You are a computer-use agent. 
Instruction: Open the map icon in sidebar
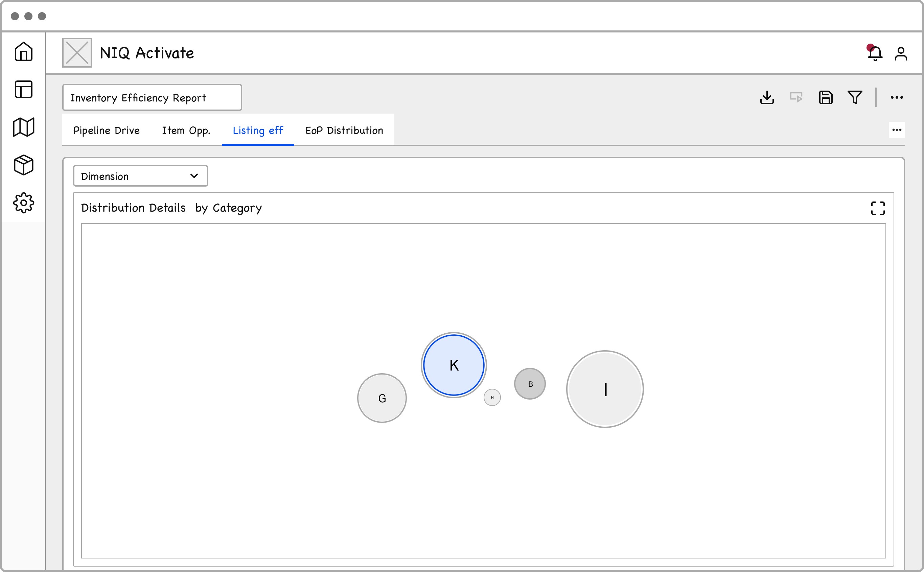point(23,127)
